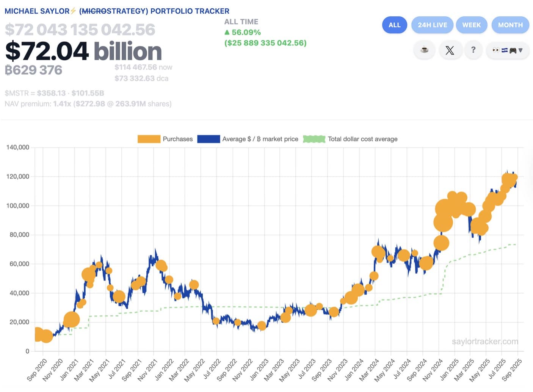Viewport: 533px width, 392px height.
Task: Switch to the 24H LIVE tab
Action: (x=432, y=25)
